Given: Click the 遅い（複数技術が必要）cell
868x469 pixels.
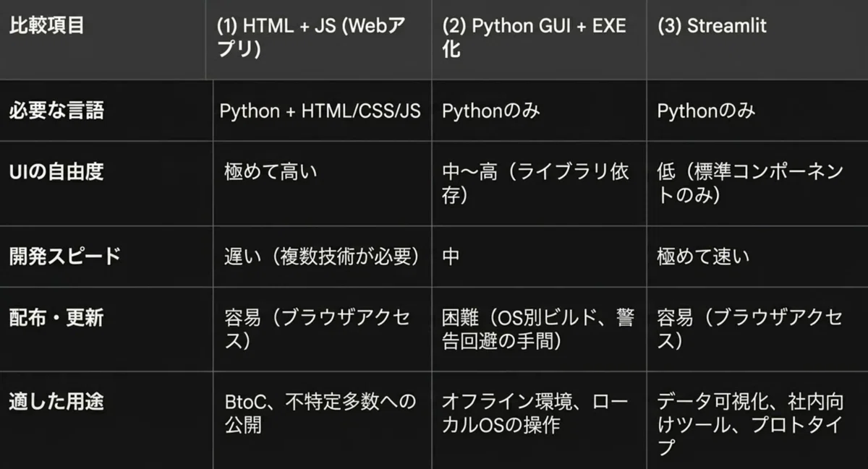Looking at the screenshot, I should 322,257.
